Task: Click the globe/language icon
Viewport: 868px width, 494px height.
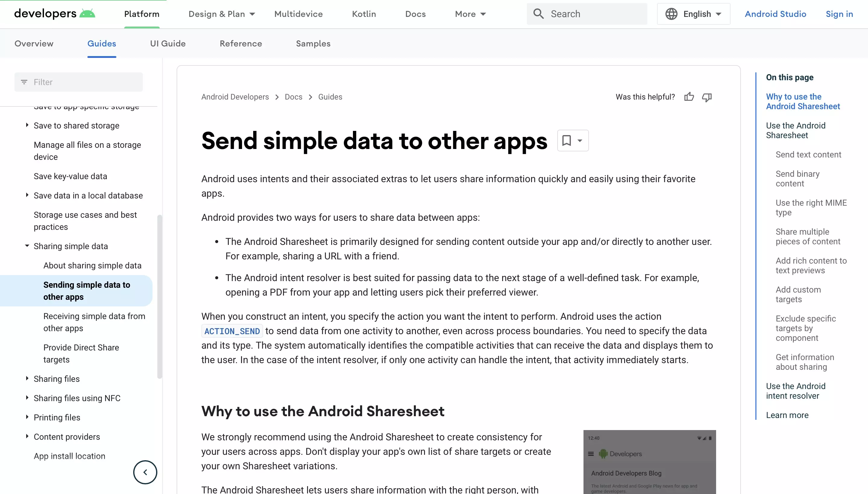Action: click(671, 14)
